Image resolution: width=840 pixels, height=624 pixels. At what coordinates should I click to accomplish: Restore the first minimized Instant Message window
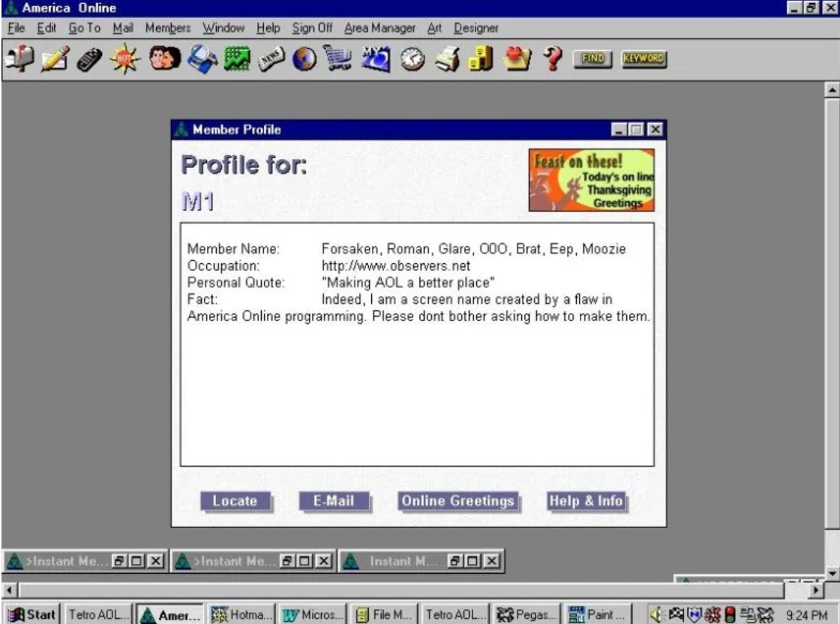[x=119, y=561]
